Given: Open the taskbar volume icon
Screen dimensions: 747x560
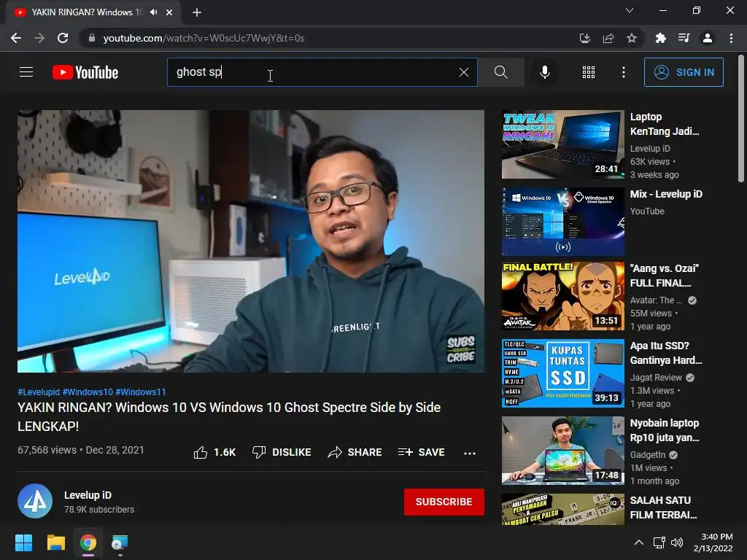Looking at the screenshot, I should tap(676, 542).
